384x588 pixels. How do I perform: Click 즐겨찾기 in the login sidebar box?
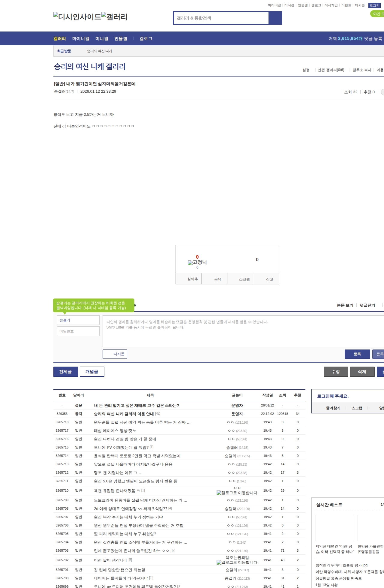[333, 408]
